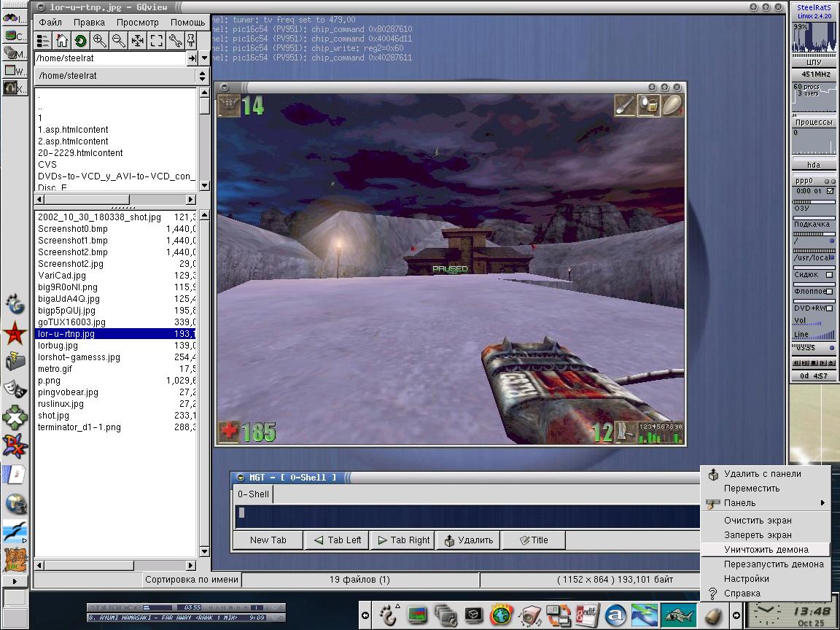Open the Файл menu
The image size is (840, 630).
[x=50, y=23]
